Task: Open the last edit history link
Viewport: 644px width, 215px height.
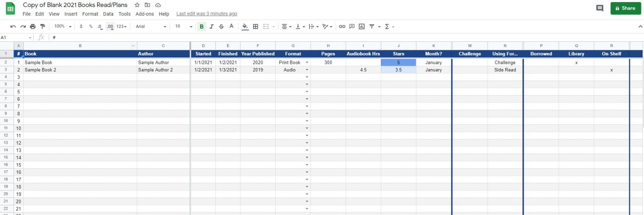Action: (207, 14)
